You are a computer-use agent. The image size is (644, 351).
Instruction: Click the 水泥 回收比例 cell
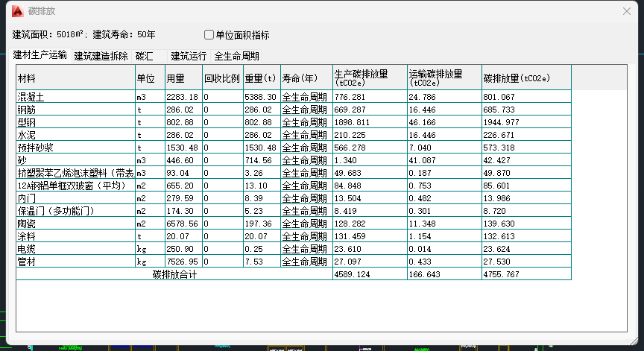click(x=222, y=135)
